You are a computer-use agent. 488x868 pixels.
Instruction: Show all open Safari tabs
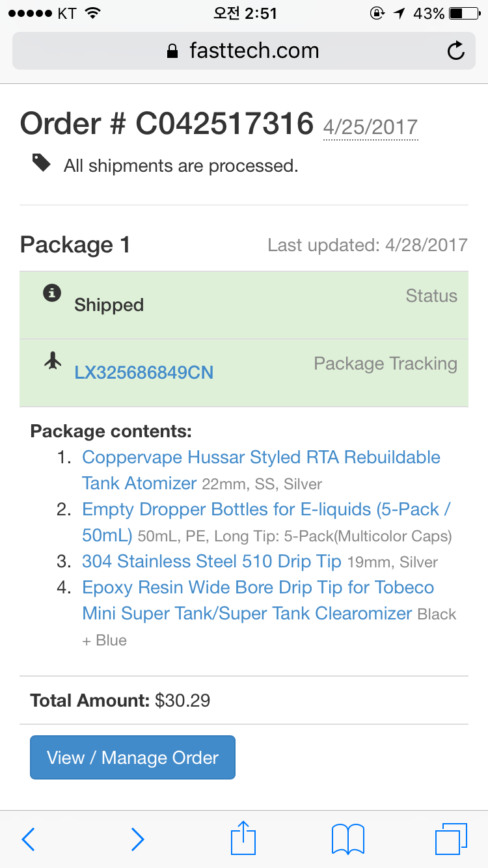pos(451,839)
